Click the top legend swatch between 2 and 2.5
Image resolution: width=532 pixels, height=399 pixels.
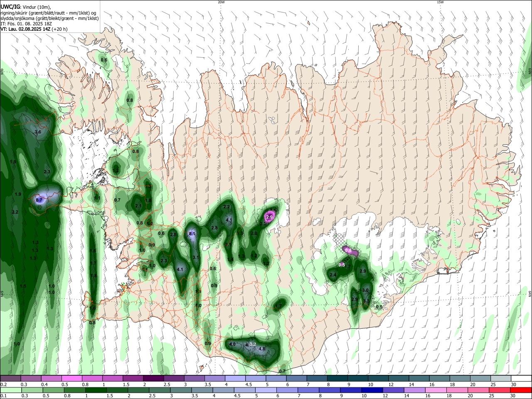(153, 379)
